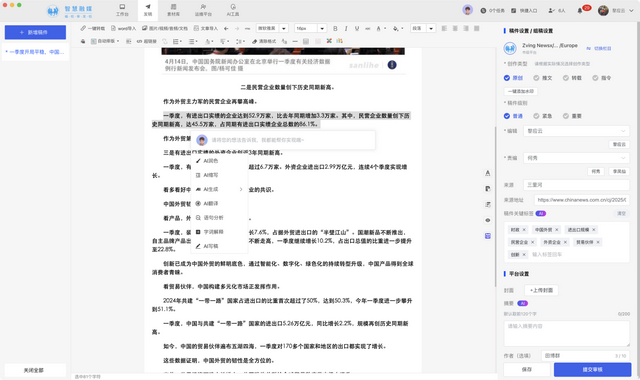Viewport: 640px width, 380px height.
Task: Toggle underline formatting in editor toolbar
Action: coord(357,29)
